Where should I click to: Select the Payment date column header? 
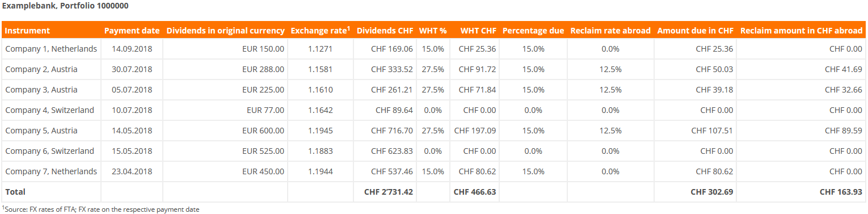click(x=132, y=31)
